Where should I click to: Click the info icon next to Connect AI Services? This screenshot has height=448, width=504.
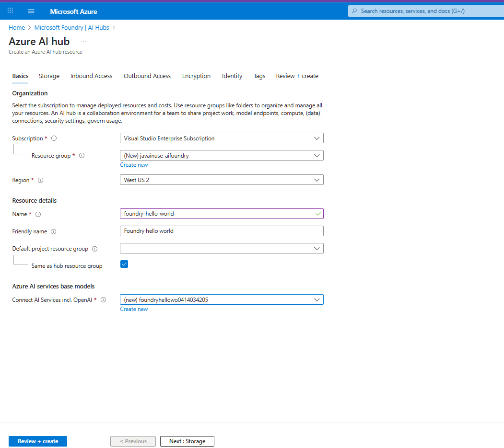coord(103,299)
